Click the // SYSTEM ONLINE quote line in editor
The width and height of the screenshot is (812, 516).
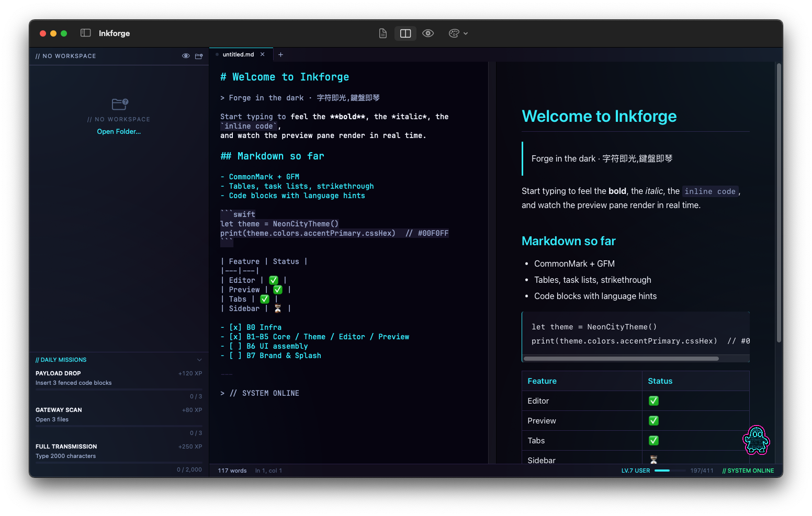260,393
